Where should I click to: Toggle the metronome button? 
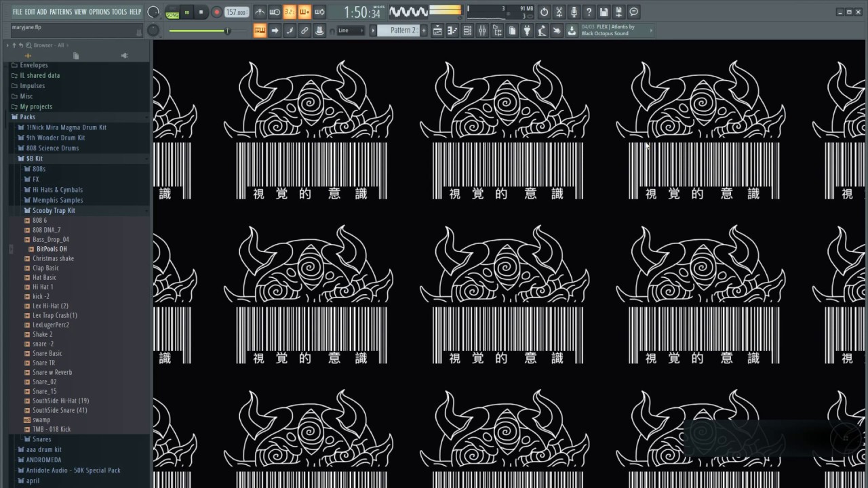click(x=260, y=12)
